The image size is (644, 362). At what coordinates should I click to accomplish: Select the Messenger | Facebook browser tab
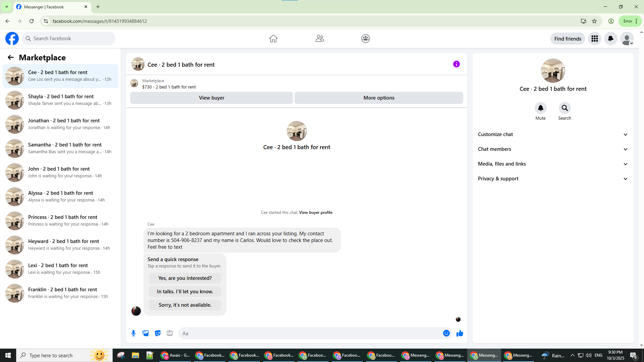click(x=52, y=7)
